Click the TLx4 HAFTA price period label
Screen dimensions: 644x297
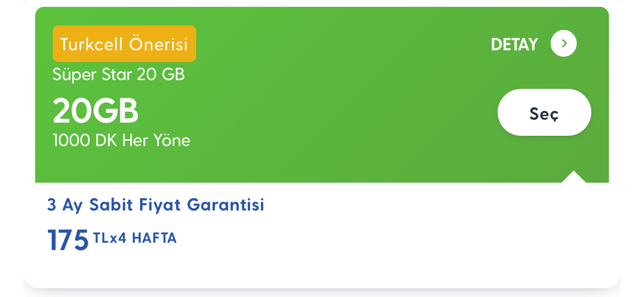tap(135, 238)
